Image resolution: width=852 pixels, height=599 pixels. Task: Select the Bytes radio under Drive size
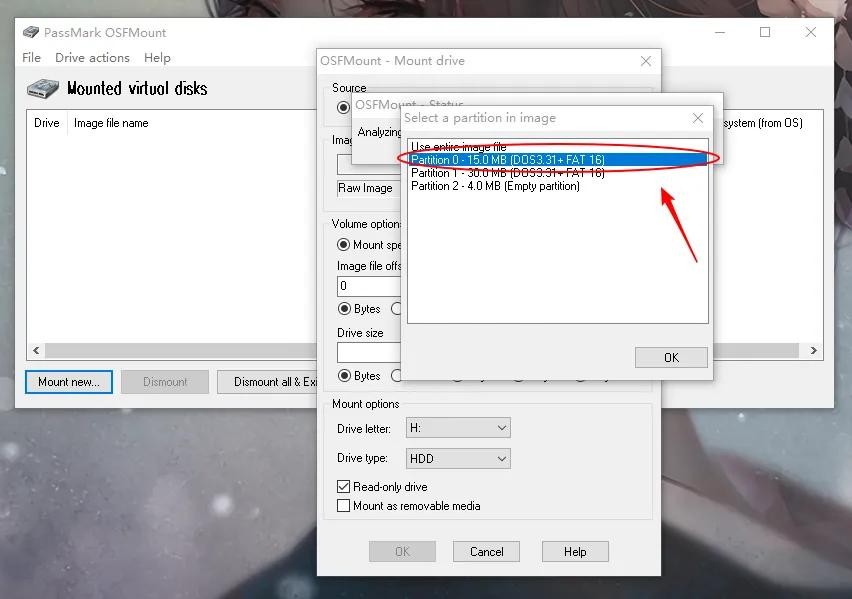(344, 376)
